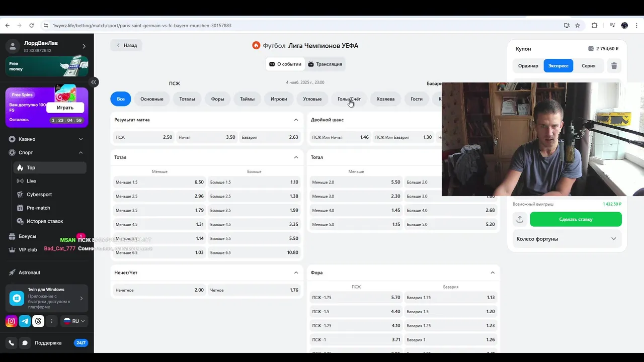Collapse the left Тотал section
The image size is (644, 362).
pyautogui.click(x=296, y=157)
